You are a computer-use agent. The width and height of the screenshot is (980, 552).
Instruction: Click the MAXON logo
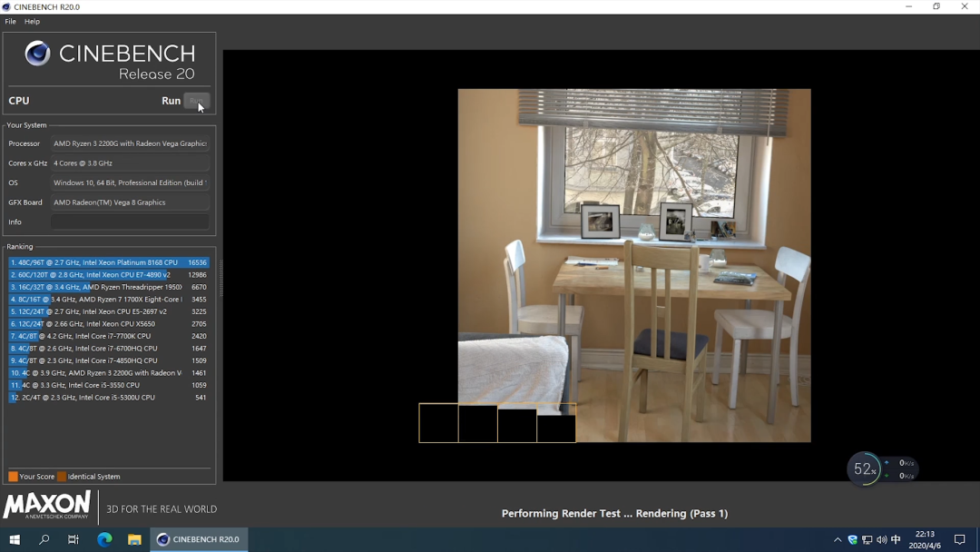pyautogui.click(x=47, y=505)
